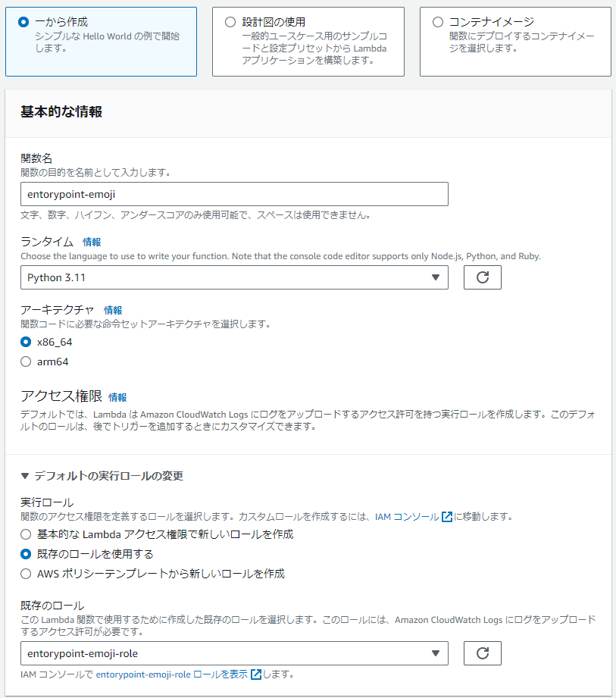Image resolution: width=616 pixels, height=698 pixels.
Task: Click refresh button next to runtime dropdown
Action: (x=483, y=278)
